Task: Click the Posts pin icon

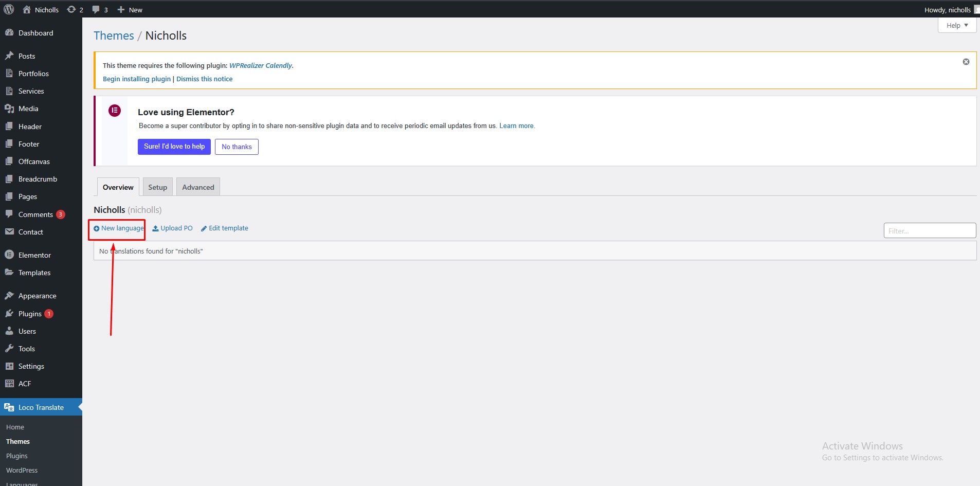Action: (x=9, y=56)
